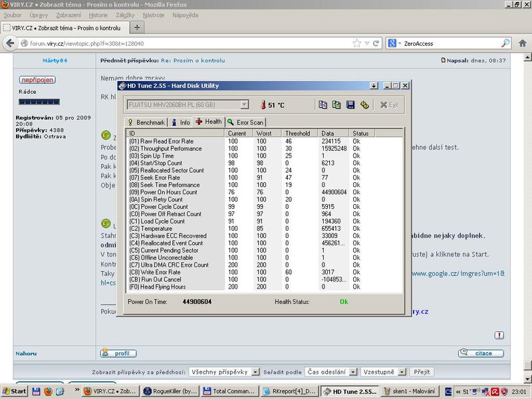532x399 pixels.
Task: Click HD Tune copy screenshot to clipboard icon
Action: point(336,104)
